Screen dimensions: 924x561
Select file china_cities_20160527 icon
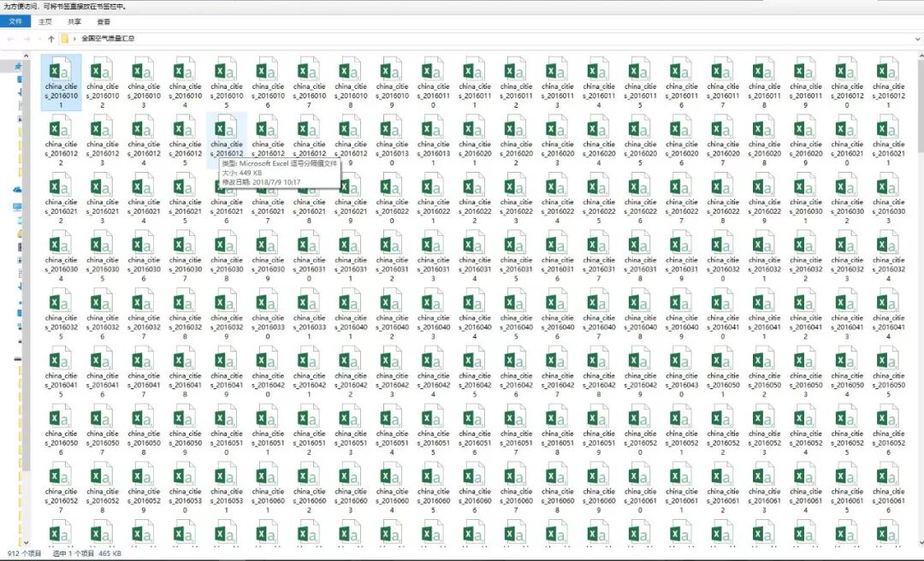click(61, 475)
